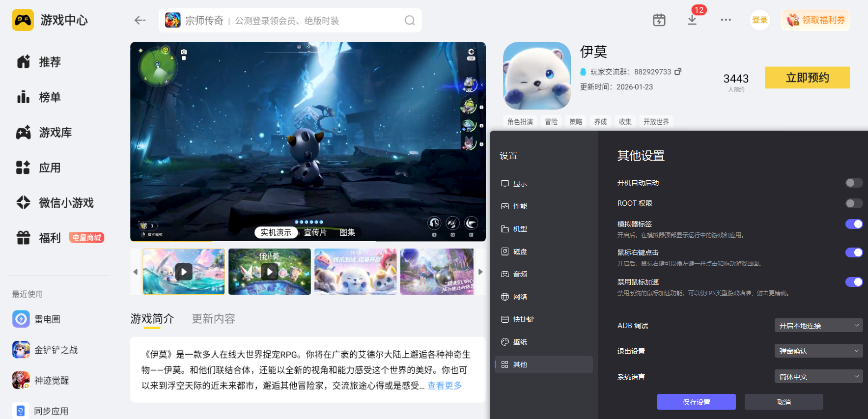This screenshot has height=419, width=868.
Task: Click the 登录 login button
Action: tap(759, 20)
